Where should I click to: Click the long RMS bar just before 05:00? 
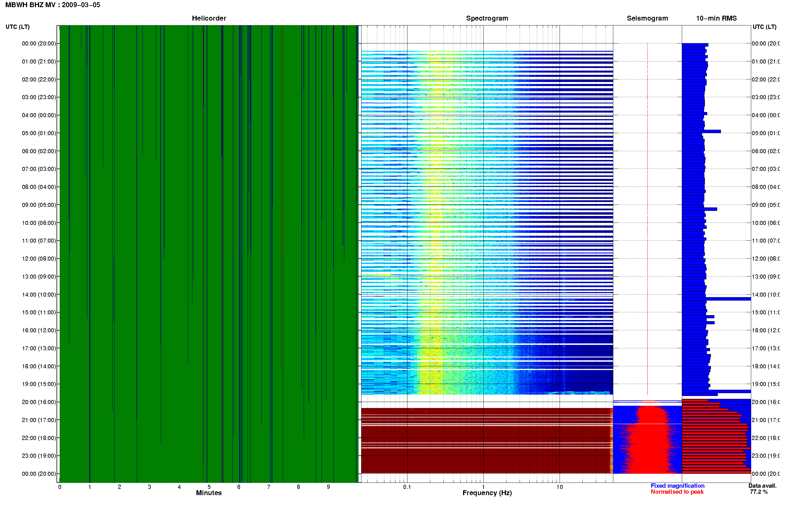point(701,131)
